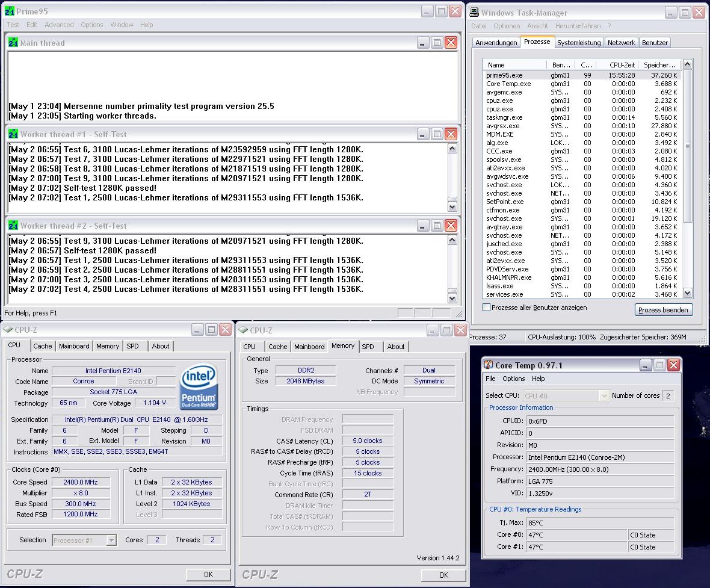Open the Options menu in Prime95
This screenshot has height=588, width=710.
pyautogui.click(x=92, y=25)
